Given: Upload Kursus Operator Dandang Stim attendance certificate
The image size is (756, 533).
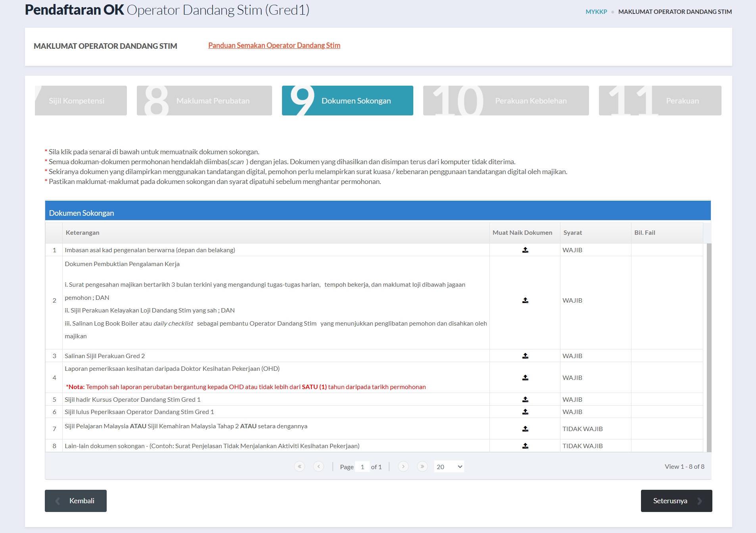Looking at the screenshot, I should (x=525, y=399).
